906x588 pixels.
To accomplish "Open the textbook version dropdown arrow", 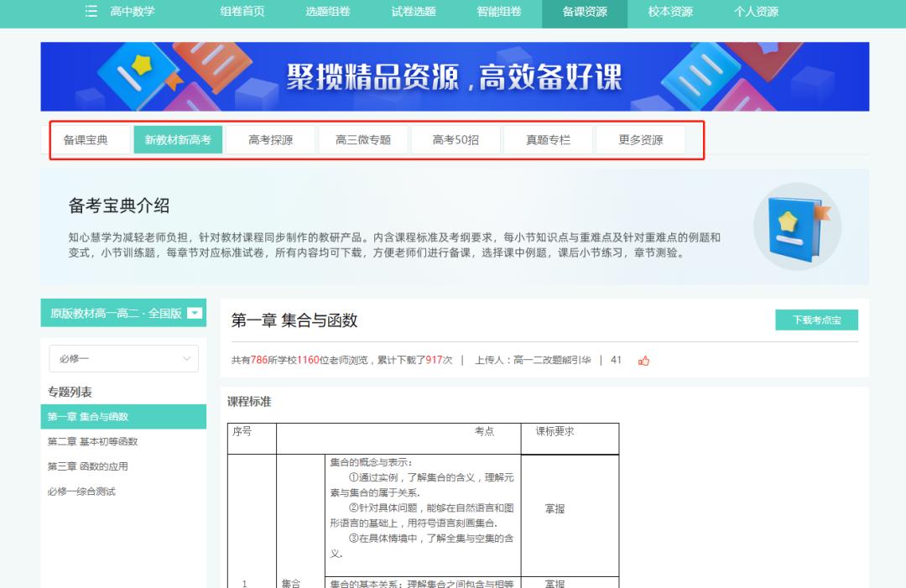I will point(195,313).
